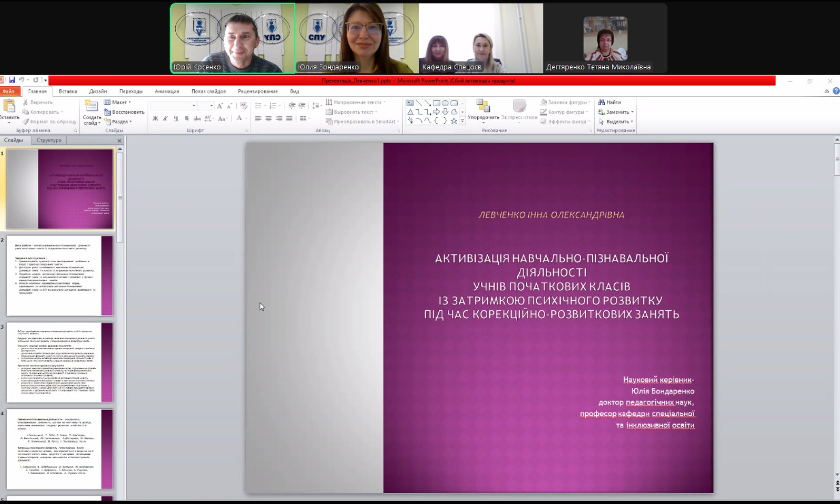Viewport: 840px width, 504px height.
Task: Open the Вставка ribbon tab
Action: coord(68,91)
